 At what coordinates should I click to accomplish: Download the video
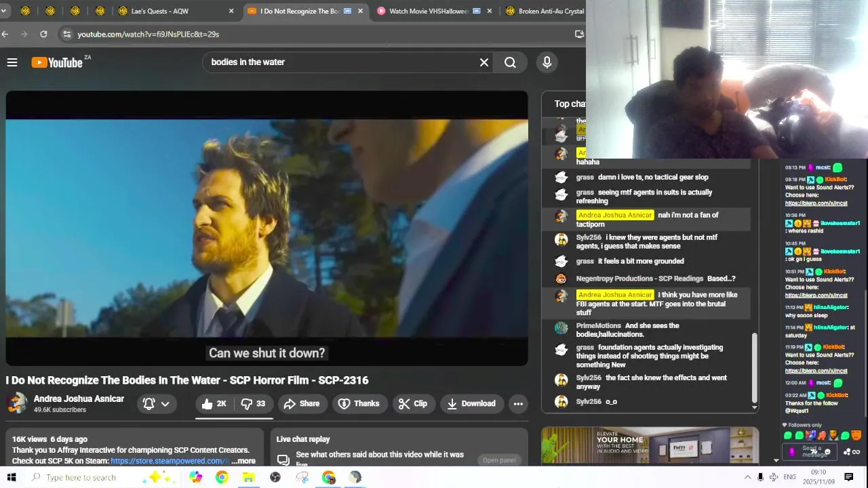pos(471,403)
